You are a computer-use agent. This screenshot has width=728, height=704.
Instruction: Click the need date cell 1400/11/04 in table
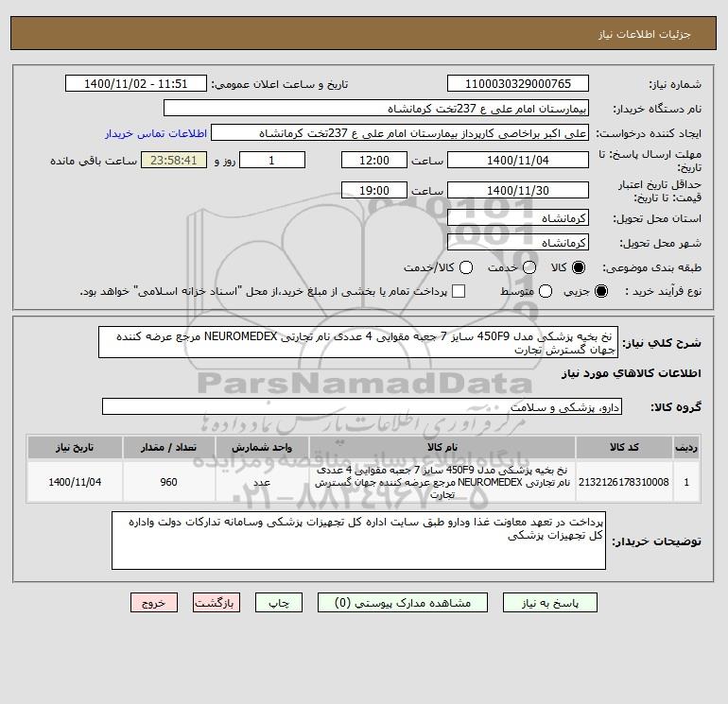pos(75,482)
